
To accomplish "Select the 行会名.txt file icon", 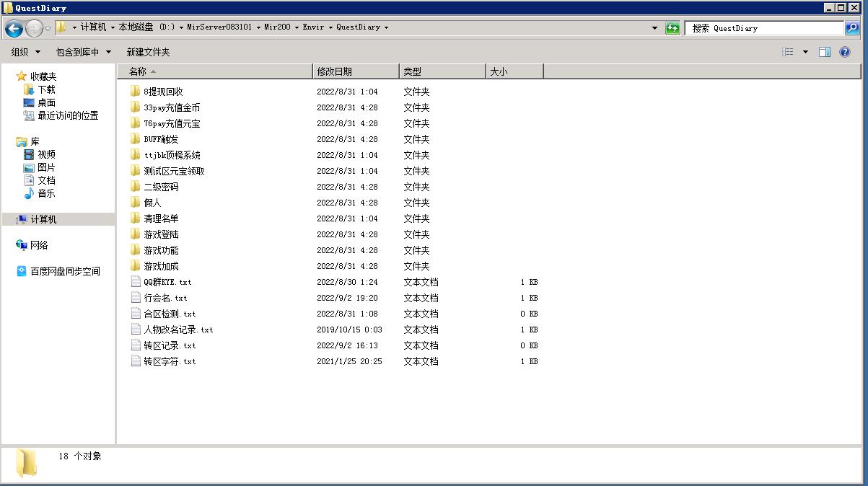I will click(x=136, y=298).
